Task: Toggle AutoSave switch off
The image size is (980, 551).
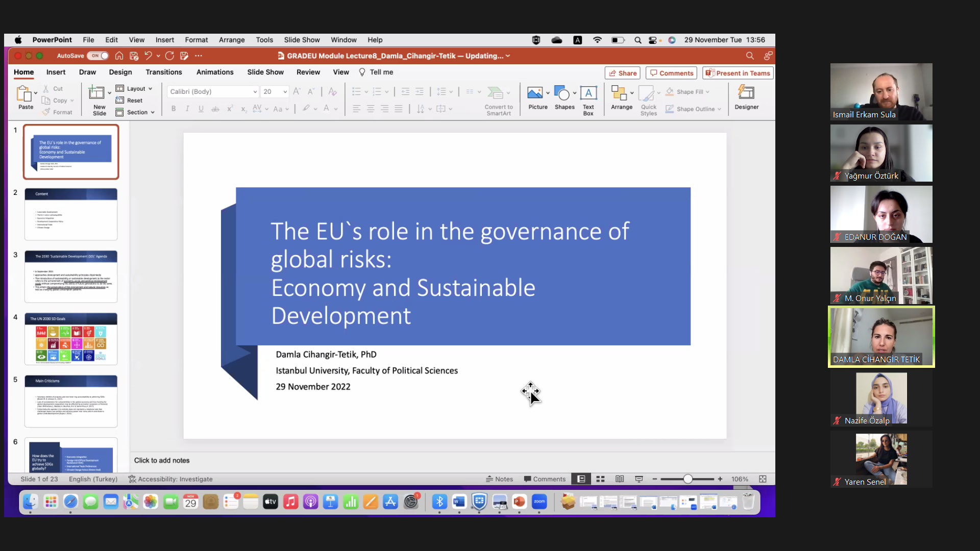Action: [x=99, y=56]
